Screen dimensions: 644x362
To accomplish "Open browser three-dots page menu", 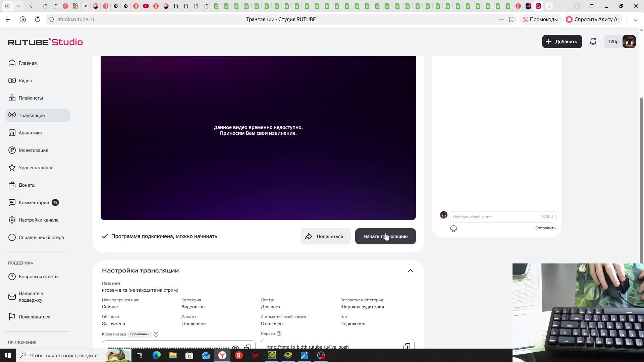I will (x=501, y=19).
